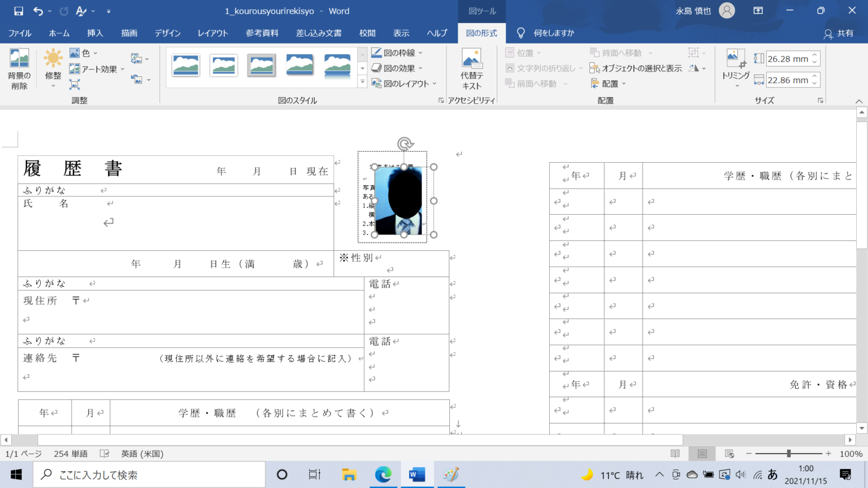The height and width of the screenshot is (488, 868).
Task: Select the first picture style thumbnail
Action: (186, 66)
